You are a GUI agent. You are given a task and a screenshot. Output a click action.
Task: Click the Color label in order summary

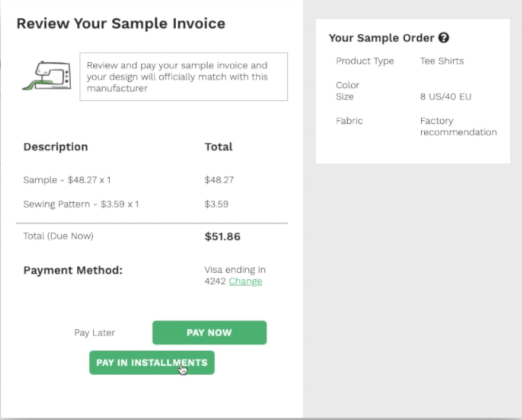coord(347,85)
